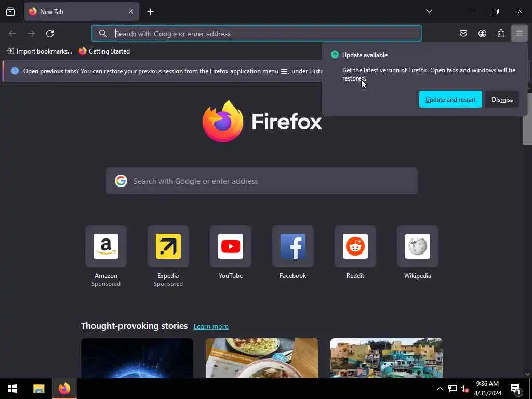This screenshot has width=532, height=399.
Task: Click the address bar search magnifier icon
Action: tap(102, 33)
